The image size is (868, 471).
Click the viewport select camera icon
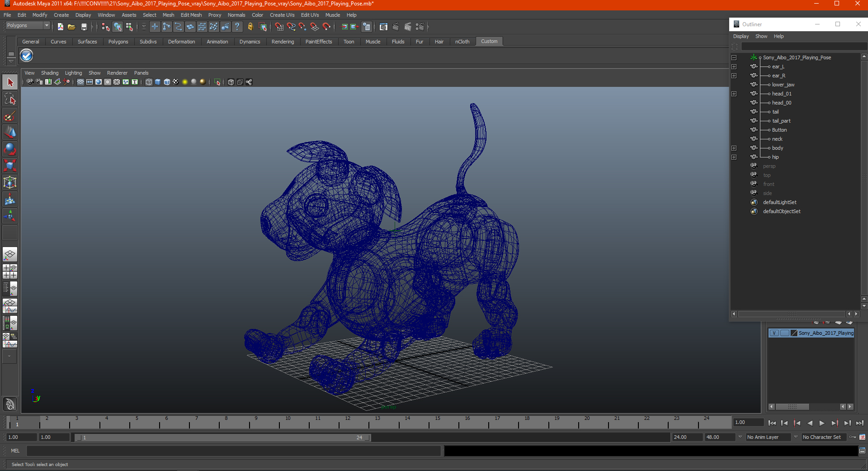(x=30, y=82)
